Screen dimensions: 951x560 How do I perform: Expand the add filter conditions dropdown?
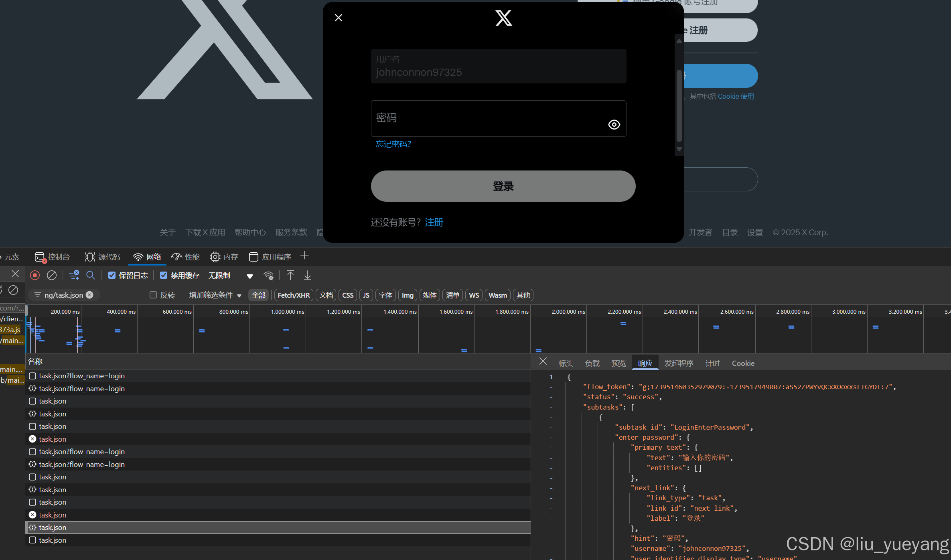pyautogui.click(x=215, y=295)
